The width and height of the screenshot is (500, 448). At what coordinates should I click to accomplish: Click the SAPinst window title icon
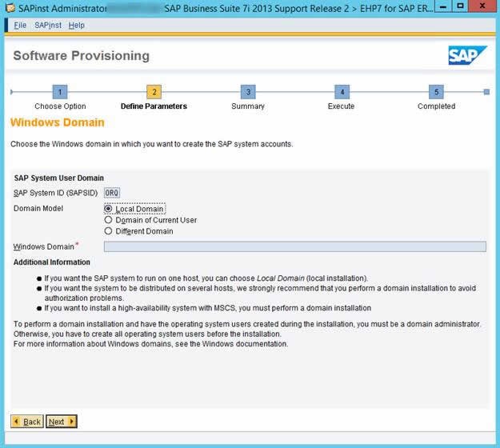[x=10, y=8]
